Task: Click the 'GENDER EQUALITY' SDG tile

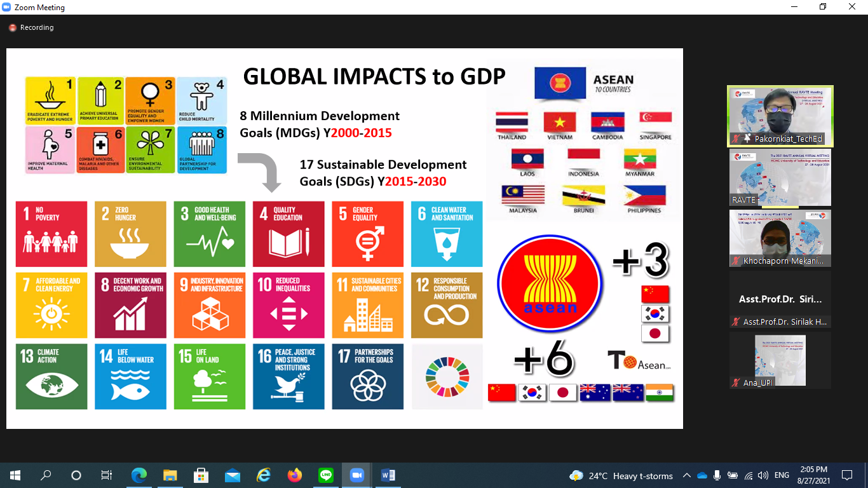Action: coord(368,234)
